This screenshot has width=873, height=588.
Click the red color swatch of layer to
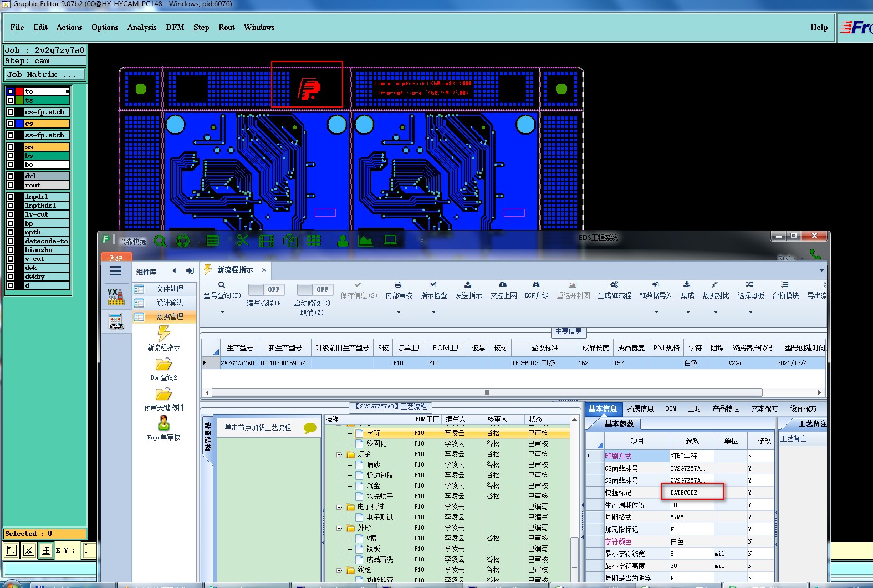click(20, 91)
